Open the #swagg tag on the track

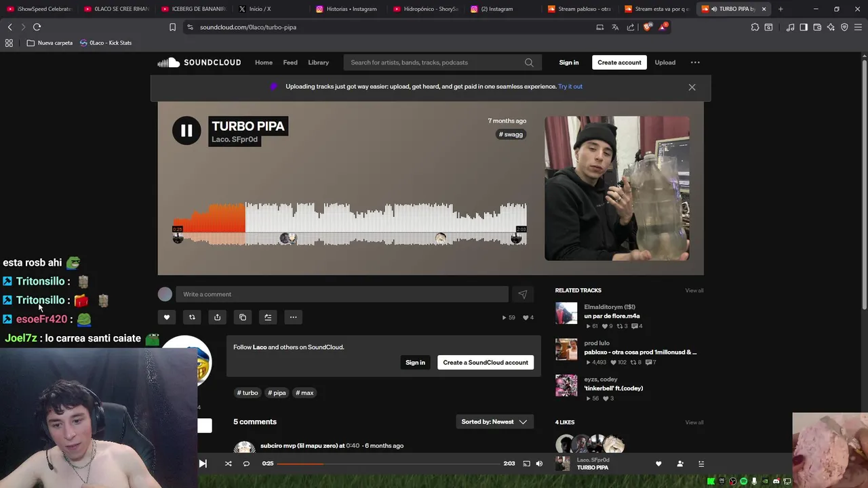tap(511, 134)
